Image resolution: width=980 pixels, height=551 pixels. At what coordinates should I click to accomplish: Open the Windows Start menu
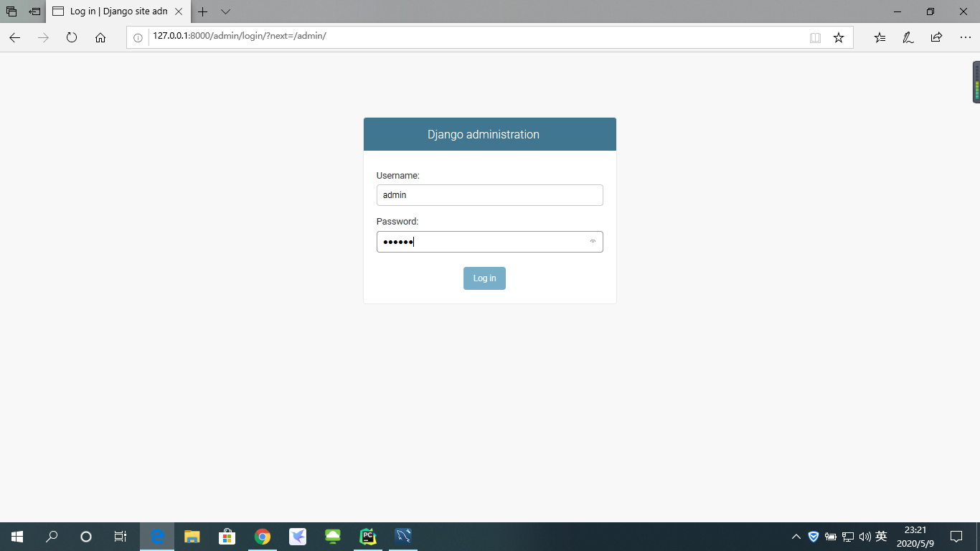click(17, 536)
